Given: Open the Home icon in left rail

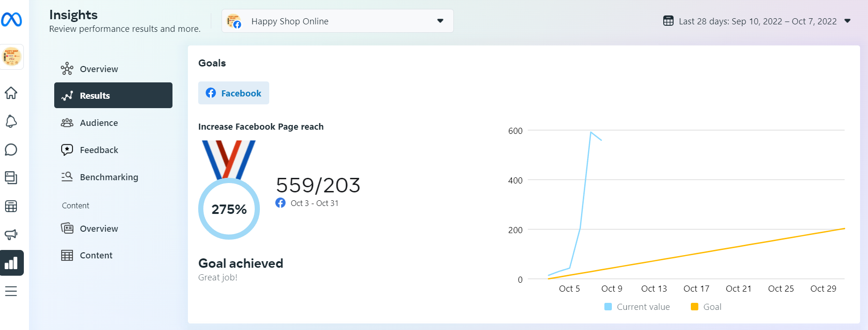Looking at the screenshot, I should 11,93.
